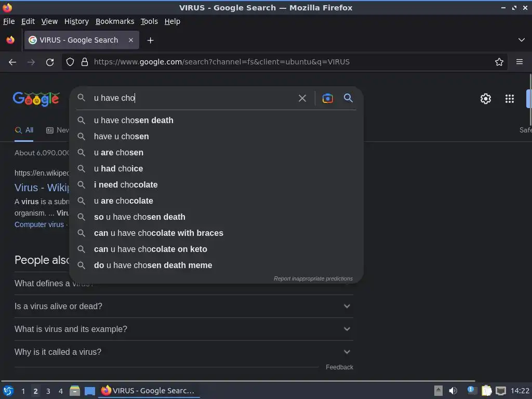Screen dimensions: 532x399
Task: Clear the Google search box text
Action: [302, 98]
